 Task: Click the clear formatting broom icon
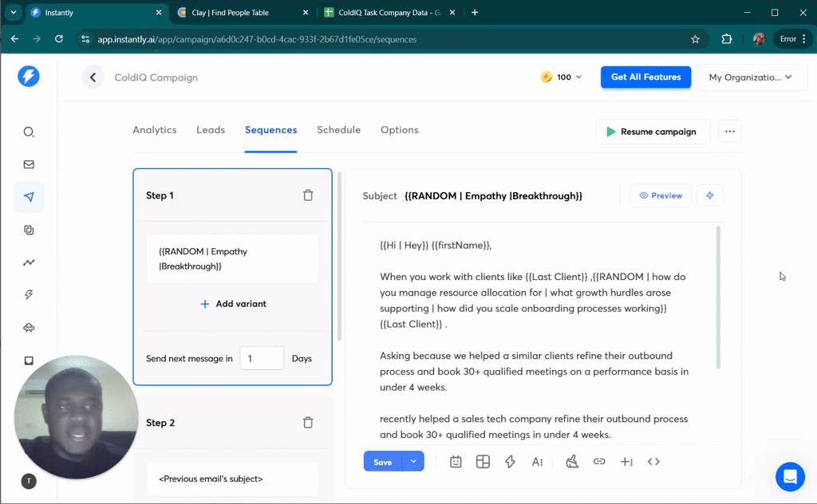click(572, 462)
